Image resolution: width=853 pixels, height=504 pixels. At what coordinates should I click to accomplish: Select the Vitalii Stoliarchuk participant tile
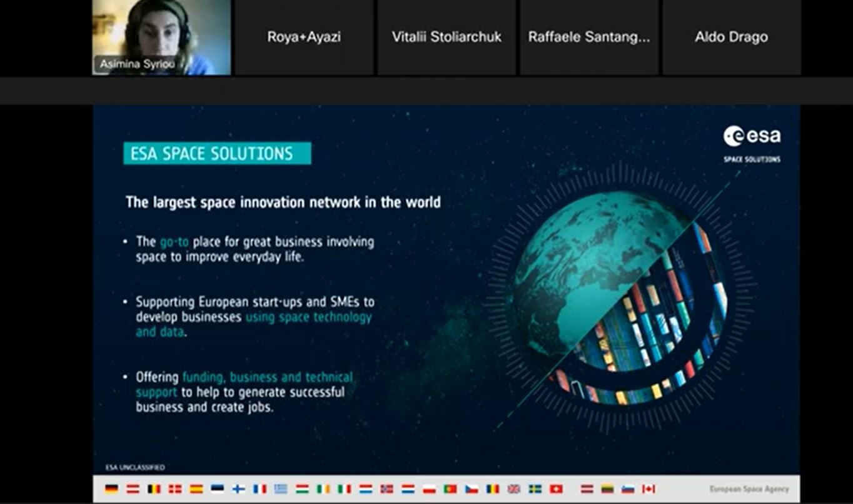click(447, 38)
